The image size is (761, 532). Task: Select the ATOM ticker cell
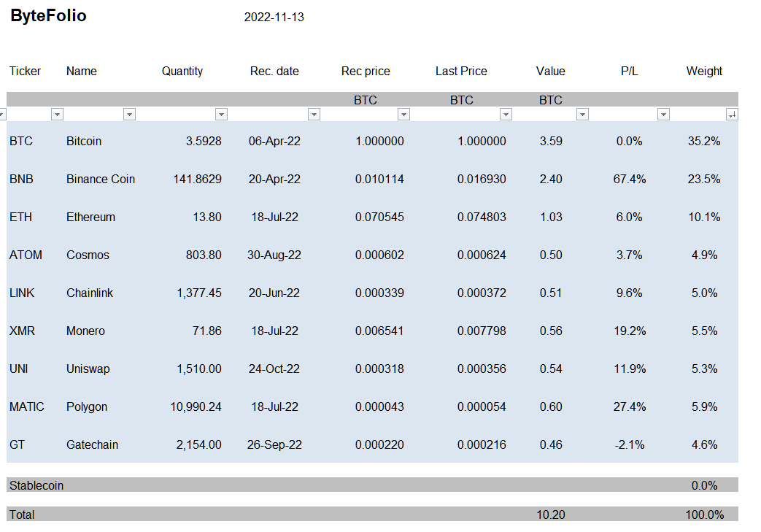pos(26,255)
